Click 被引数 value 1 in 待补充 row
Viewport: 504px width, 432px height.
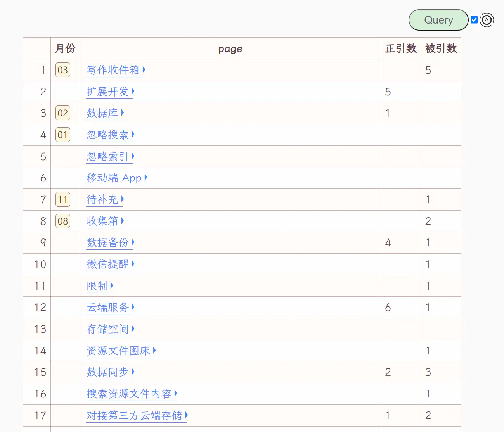click(x=428, y=200)
